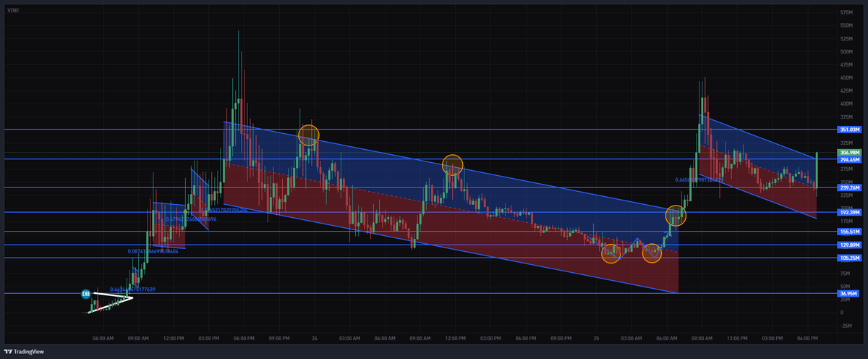
Task: Click the ratio label starting 0.0874
Action: coord(153,251)
